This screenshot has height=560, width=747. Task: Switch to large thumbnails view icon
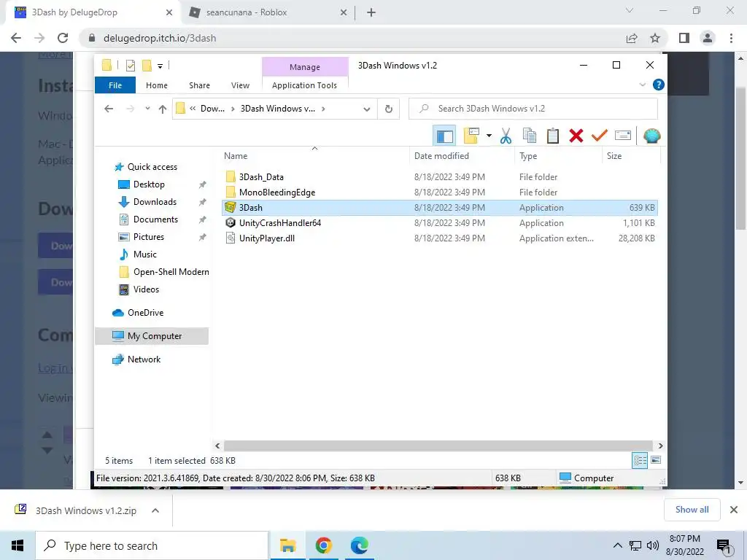click(656, 460)
